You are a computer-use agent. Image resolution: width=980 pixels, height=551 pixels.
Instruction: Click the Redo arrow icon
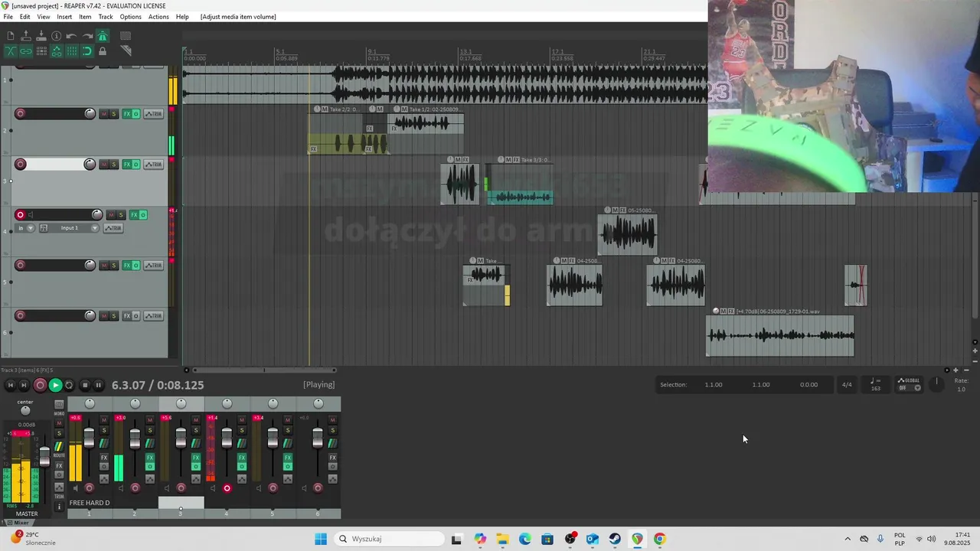click(x=87, y=36)
